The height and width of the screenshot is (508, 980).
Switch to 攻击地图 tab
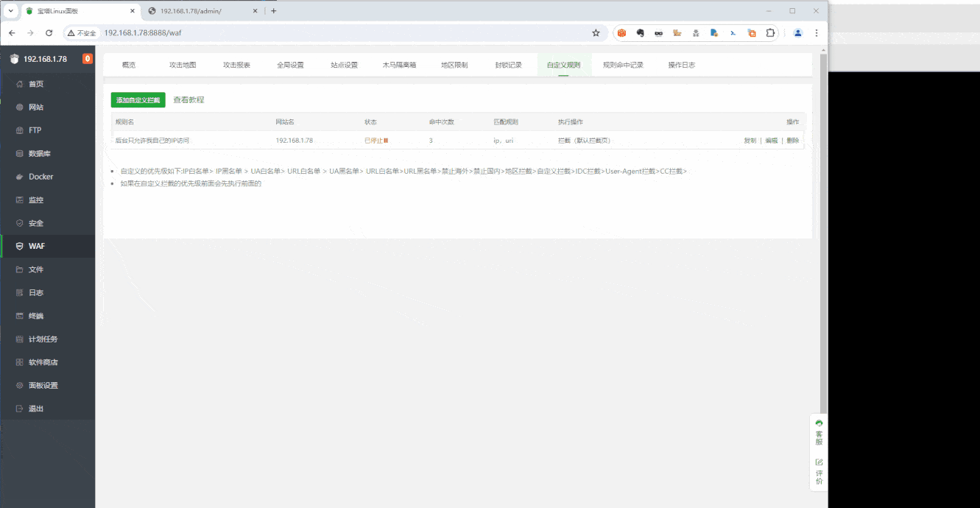(183, 65)
